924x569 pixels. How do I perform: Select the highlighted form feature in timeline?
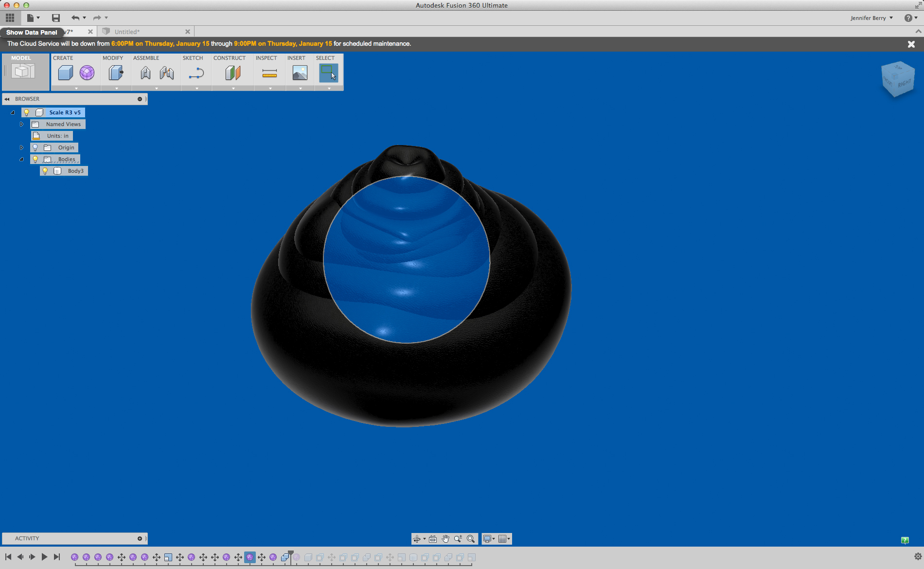point(250,557)
